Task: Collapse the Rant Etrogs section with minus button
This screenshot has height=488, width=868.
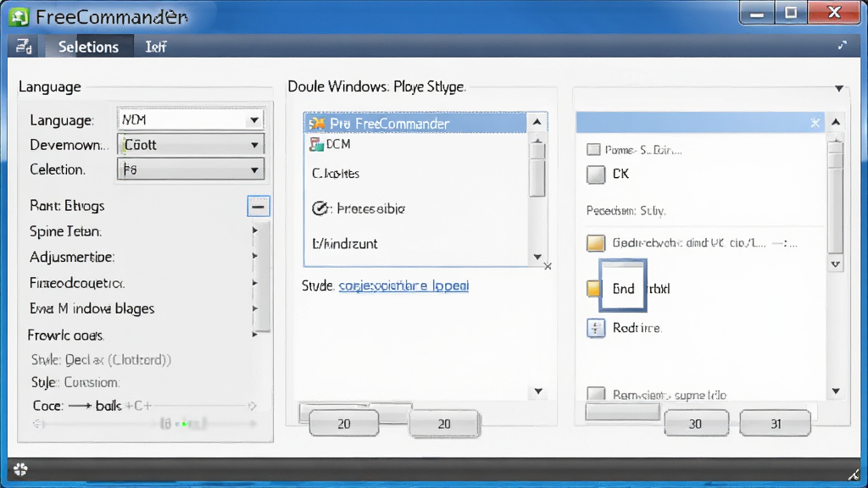Action: [258, 207]
